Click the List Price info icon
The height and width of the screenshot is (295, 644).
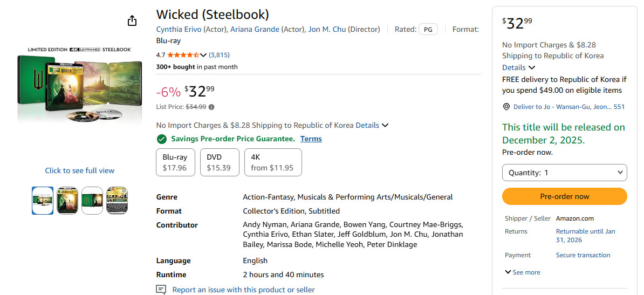pos(211,107)
